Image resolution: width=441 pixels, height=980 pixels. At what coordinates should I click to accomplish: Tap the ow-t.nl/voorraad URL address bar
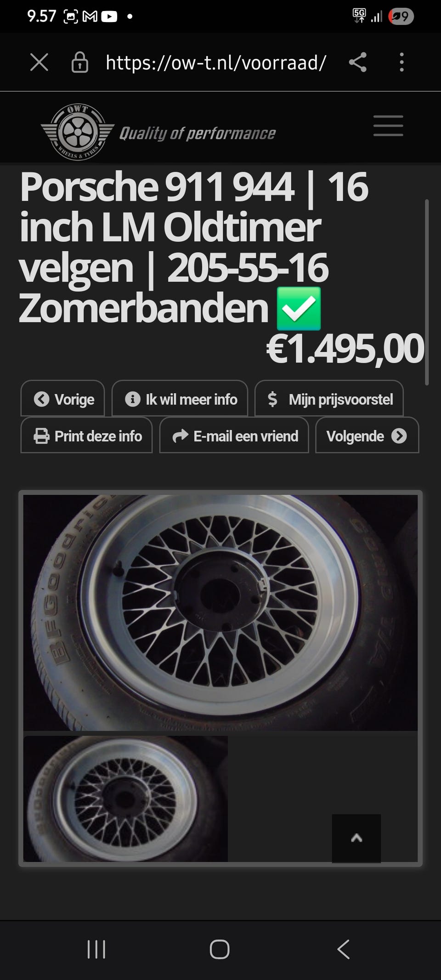[216, 62]
